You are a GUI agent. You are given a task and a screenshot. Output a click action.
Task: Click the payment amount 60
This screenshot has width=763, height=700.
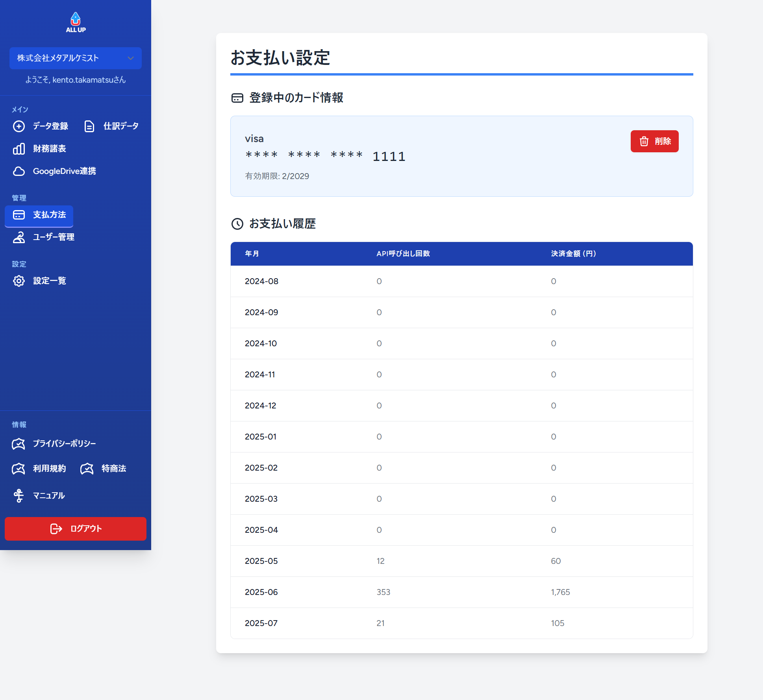pyautogui.click(x=556, y=561)
